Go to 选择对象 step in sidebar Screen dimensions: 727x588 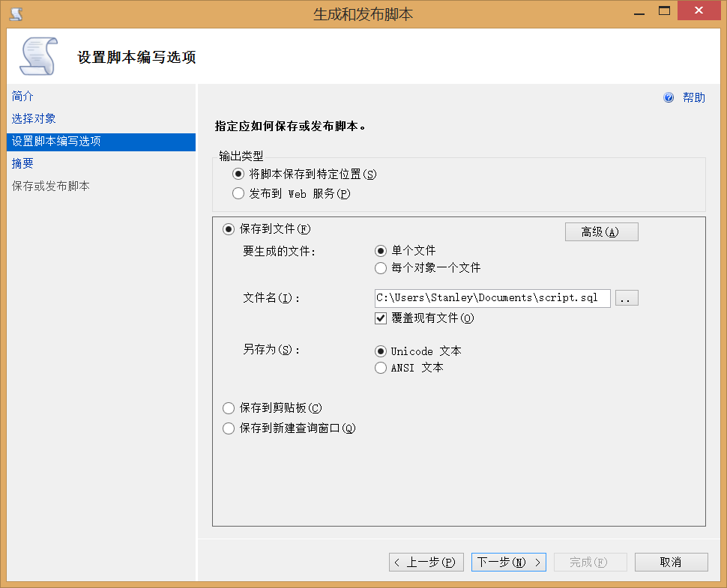coord(34,118)
